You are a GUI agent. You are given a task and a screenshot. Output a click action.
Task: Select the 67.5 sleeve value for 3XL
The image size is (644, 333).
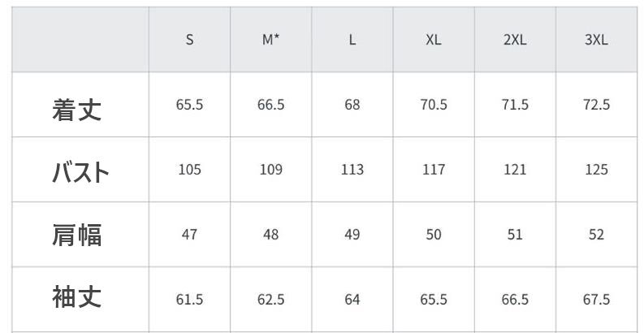[596, 300]
